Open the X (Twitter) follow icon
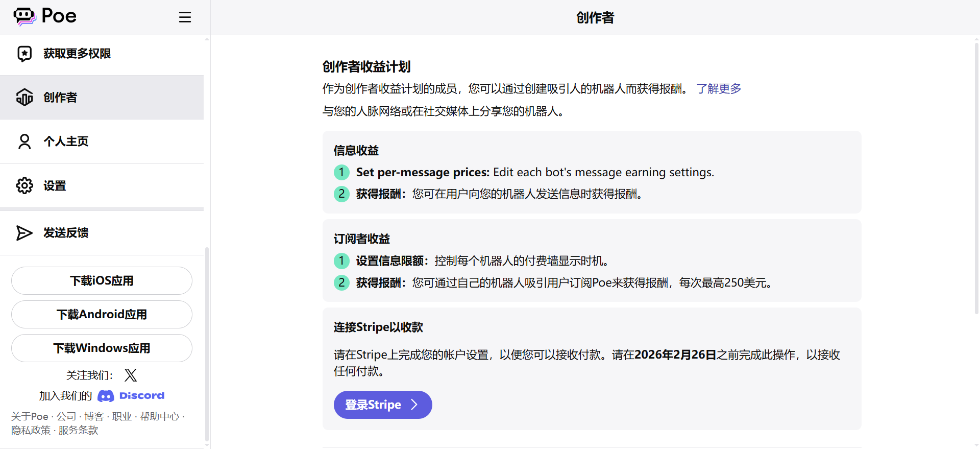Viewport: 980px width, 449px height. (x=131, y=375)
